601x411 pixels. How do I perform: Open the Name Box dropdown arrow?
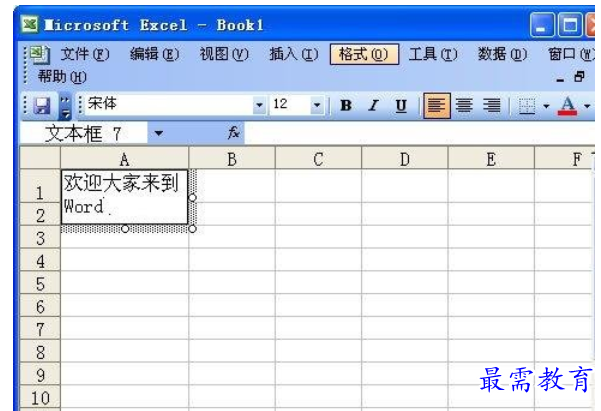pyautogui.click(x=158, y=133)
